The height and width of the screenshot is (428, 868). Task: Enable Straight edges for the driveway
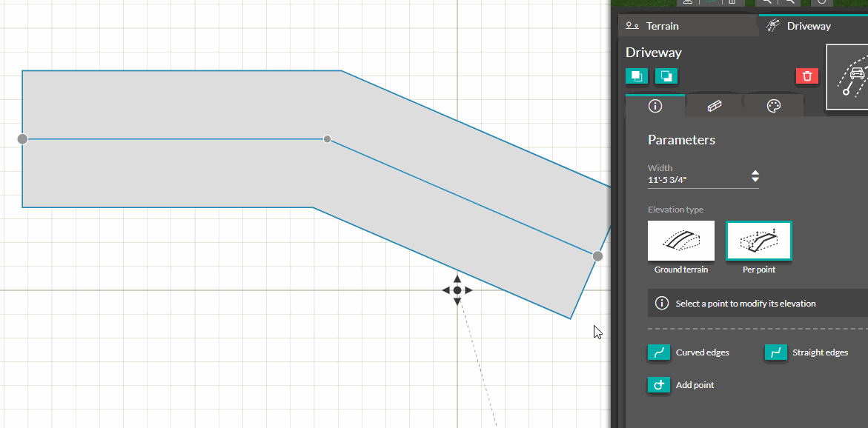click(775, 353)
